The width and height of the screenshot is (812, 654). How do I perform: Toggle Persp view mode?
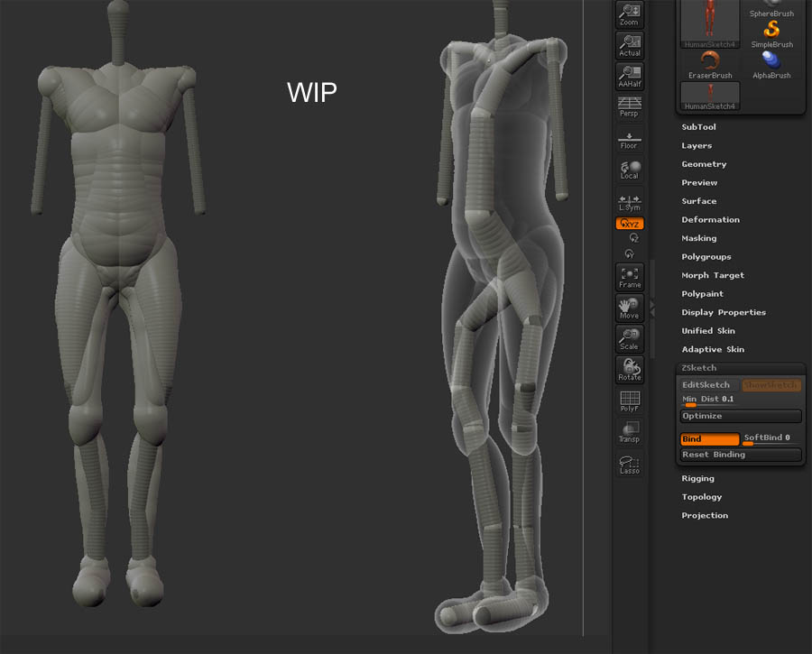point(629,107)
